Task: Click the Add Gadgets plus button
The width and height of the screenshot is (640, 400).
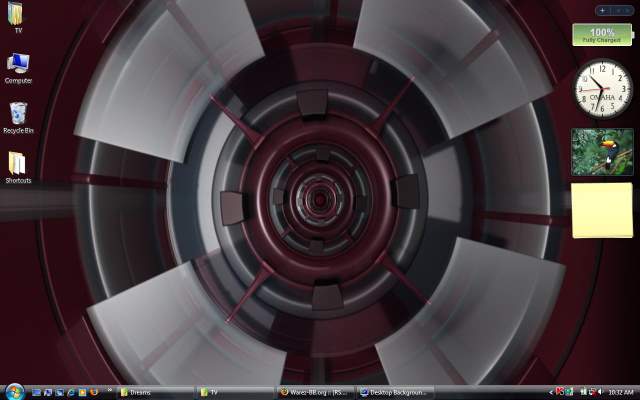Action: tap(602, 11)
